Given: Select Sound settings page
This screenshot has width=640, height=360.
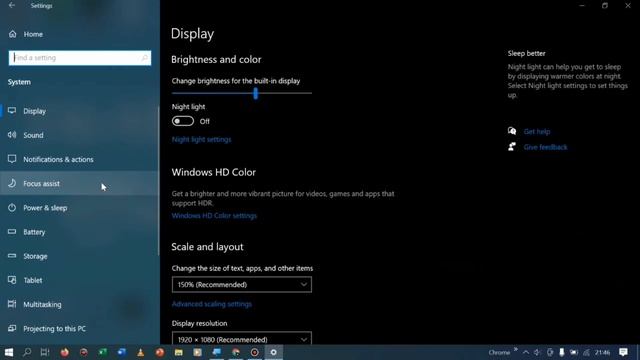Looking at the screenshot, I should pos(80,135).
